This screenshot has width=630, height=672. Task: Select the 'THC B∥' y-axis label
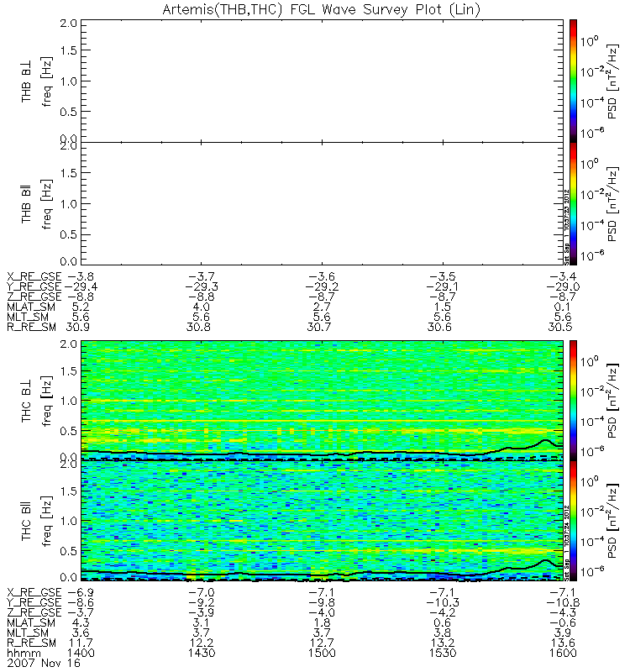26,521
